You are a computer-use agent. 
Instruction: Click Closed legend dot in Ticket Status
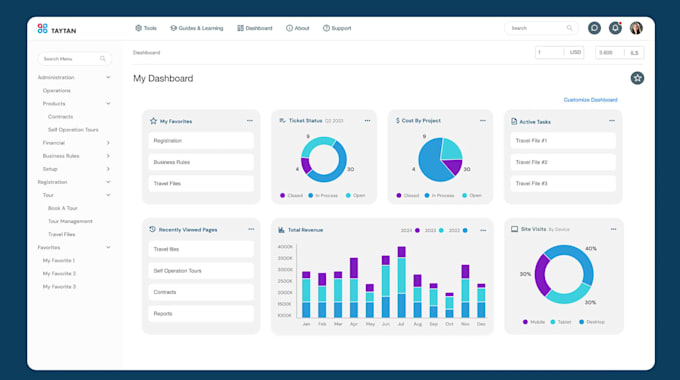pyautogui.click(x=282, y=196)
